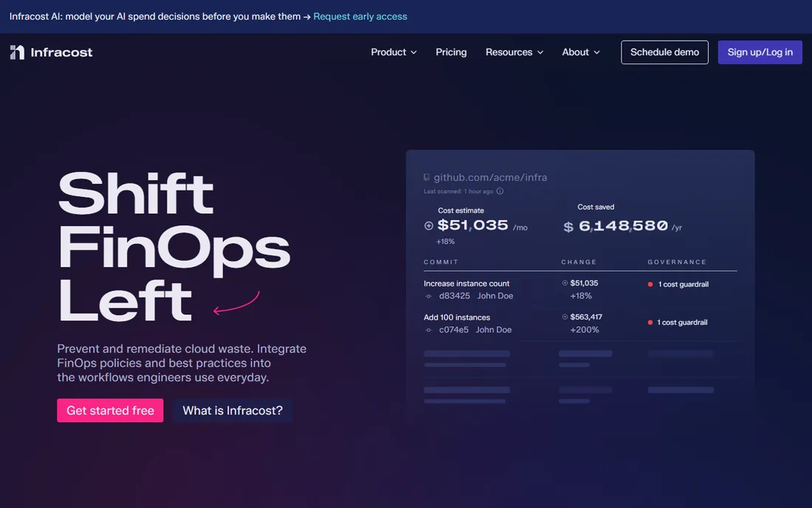Click the Shift FinOps Left headline
This screenshot has width=812, height=508.
(174, 246)
